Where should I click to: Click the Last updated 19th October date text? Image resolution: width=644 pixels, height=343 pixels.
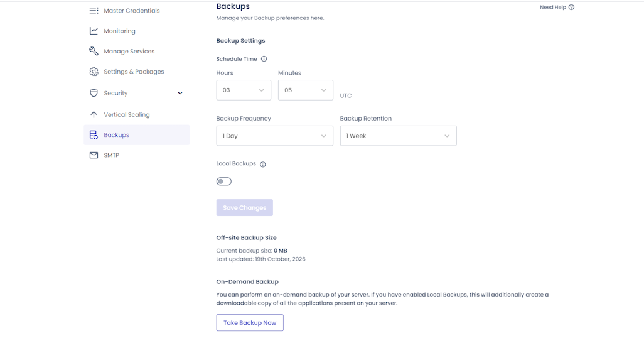tap(261, 259)
